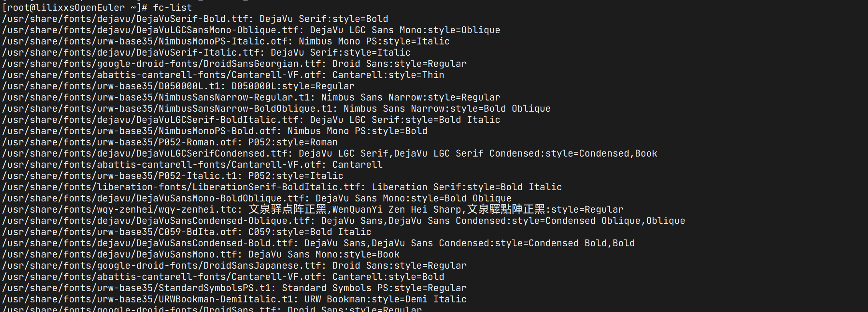Click the StandardSymbolsPS.t1 line
868x312 pixels.
coord(234,288)
